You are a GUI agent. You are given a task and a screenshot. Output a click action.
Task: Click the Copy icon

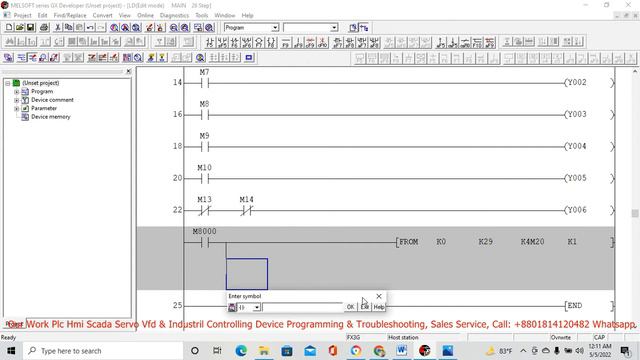point(69,27)
